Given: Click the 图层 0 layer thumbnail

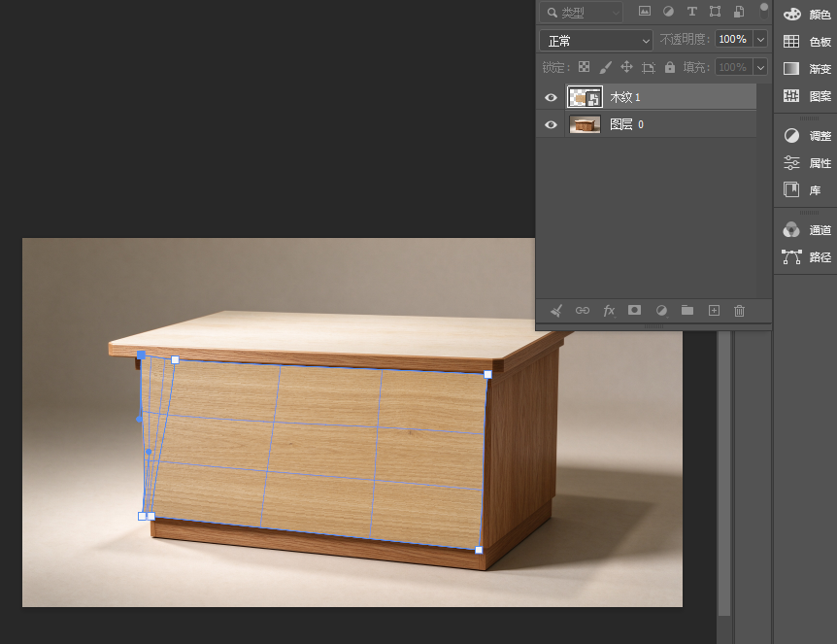Looking at the screenshot, I should tap(585, 124).
